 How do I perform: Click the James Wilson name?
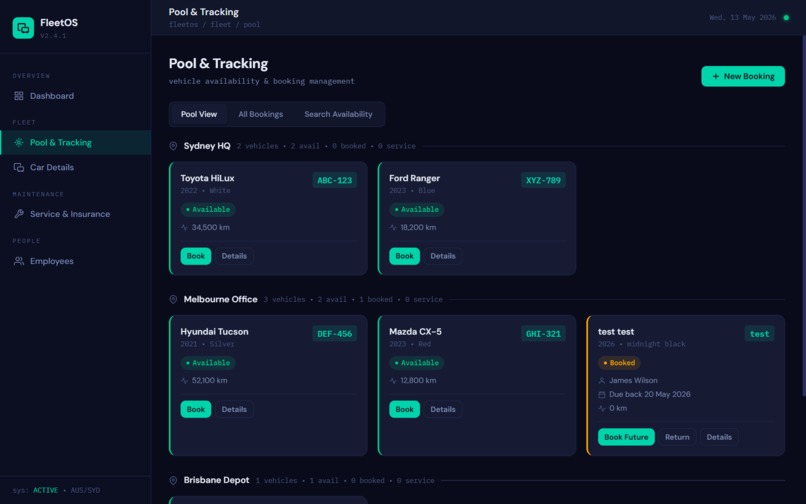click(633, 381)
